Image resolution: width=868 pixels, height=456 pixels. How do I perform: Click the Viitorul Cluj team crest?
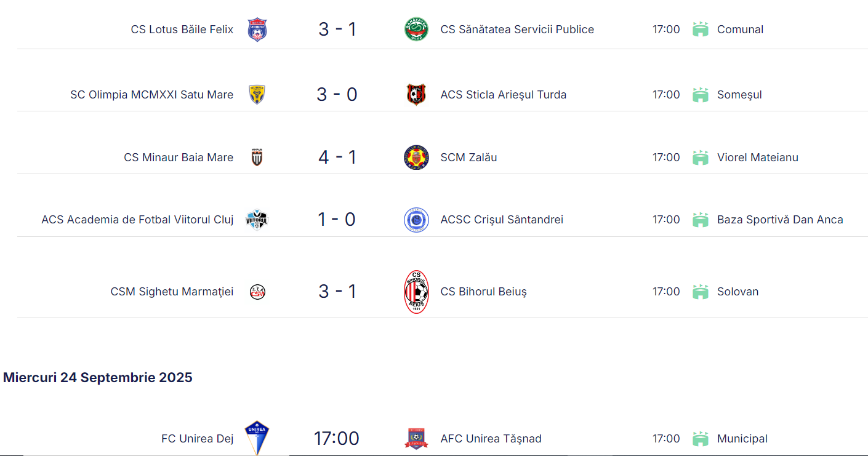257,220
